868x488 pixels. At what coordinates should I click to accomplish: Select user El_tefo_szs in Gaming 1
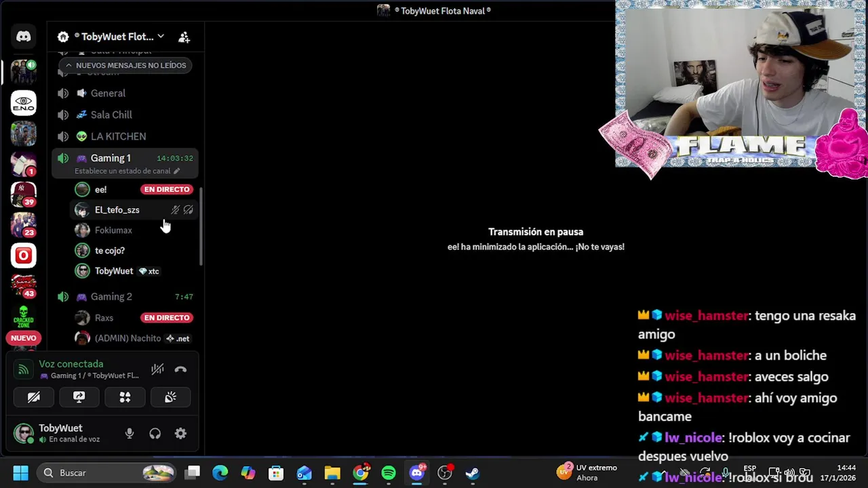(134, 210)
